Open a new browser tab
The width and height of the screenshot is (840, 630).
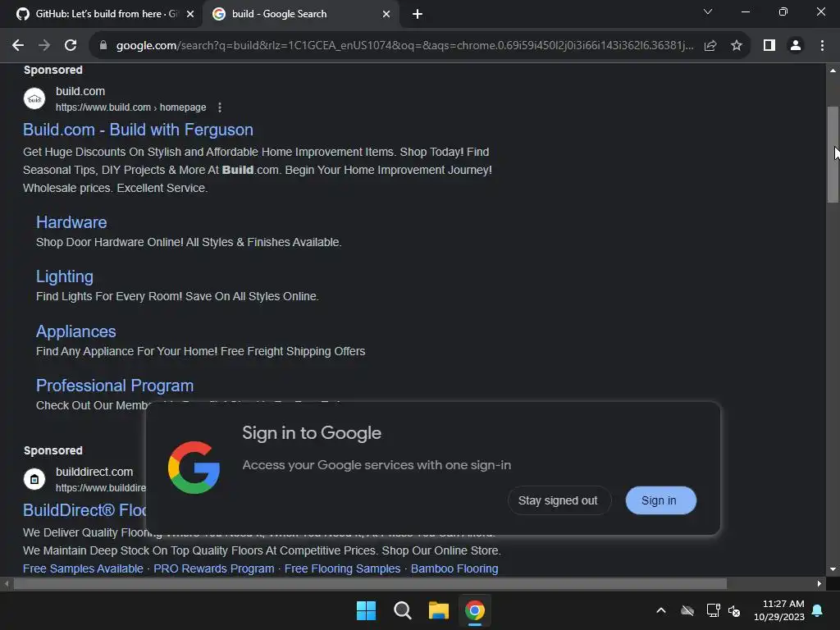(x=418, y=14)
